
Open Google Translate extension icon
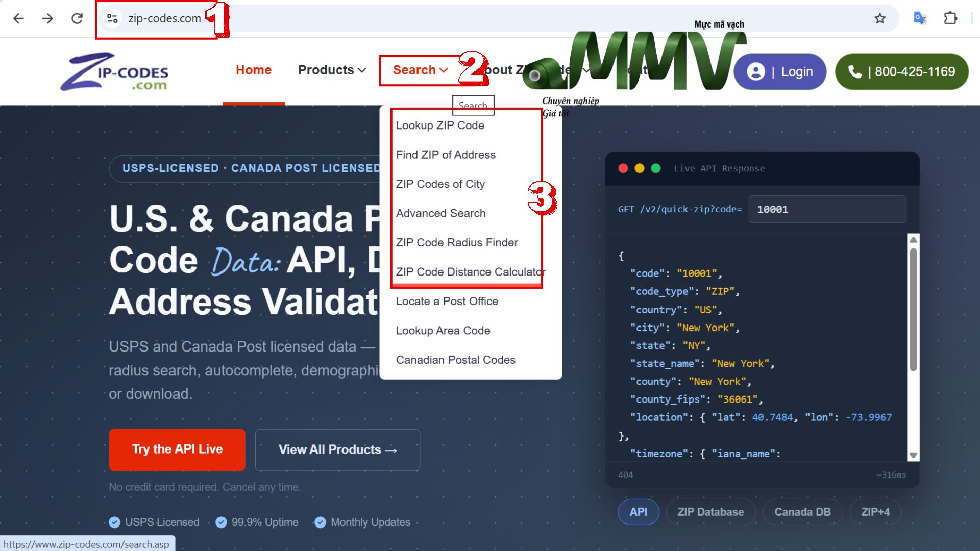coord(920,19)
